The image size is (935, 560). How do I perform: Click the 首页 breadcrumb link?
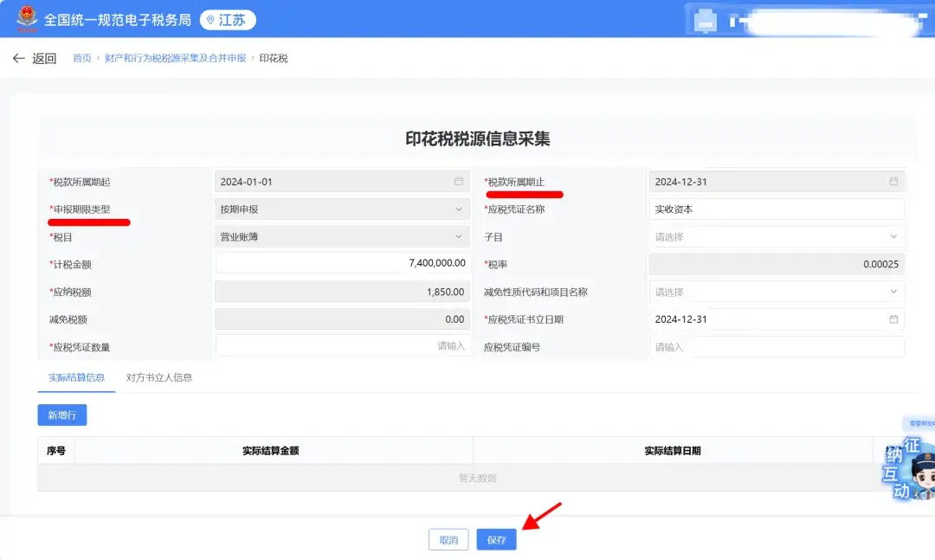82,58
